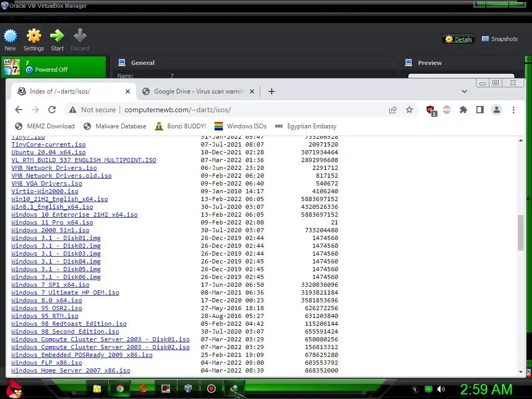
Task: Open Snapshots view in VirtualBox
Action: [x=500, y=39]
